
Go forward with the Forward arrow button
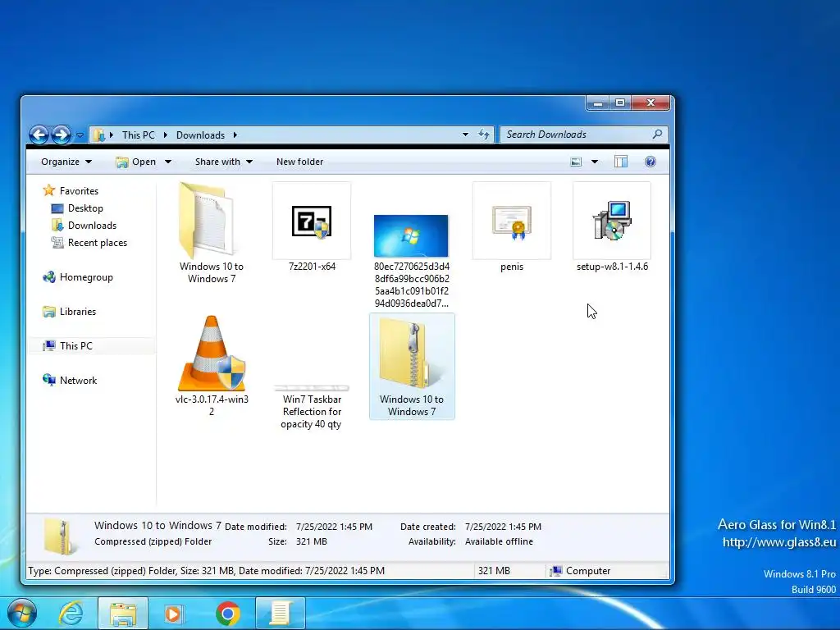[61, 135]
